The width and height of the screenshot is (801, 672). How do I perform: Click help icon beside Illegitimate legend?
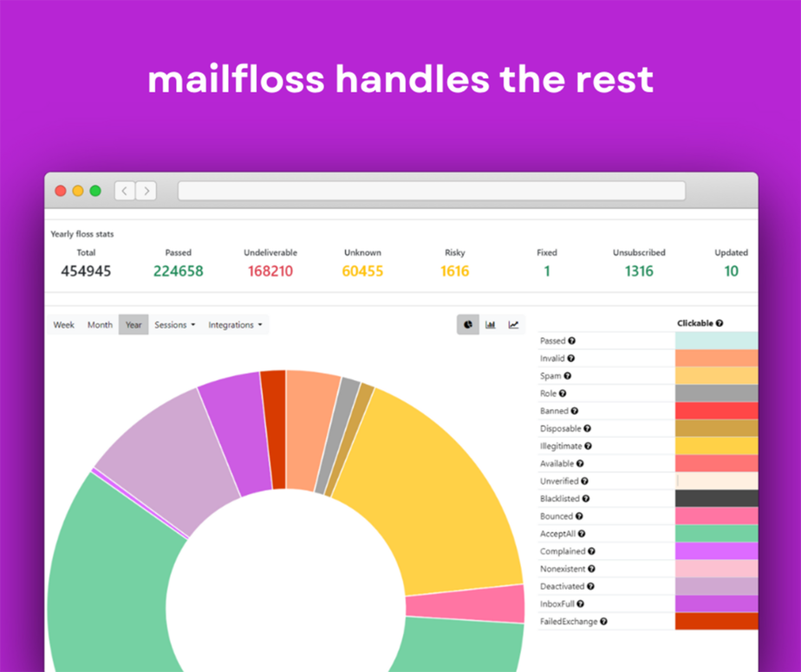[x=588, y=447]
